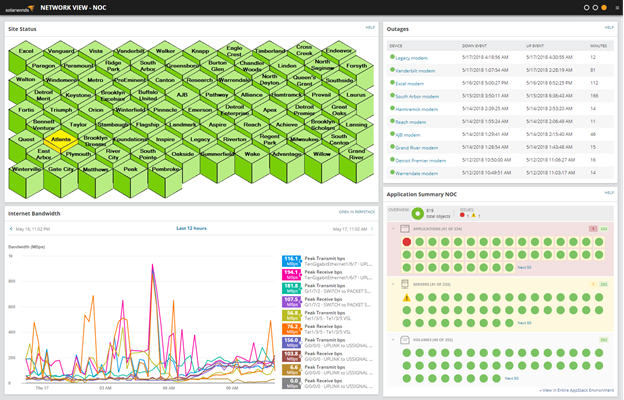Click Open in PerfStack link
The height and width of the screenshot is (400, 624).
pyautogui.click(x=357, y=212)
